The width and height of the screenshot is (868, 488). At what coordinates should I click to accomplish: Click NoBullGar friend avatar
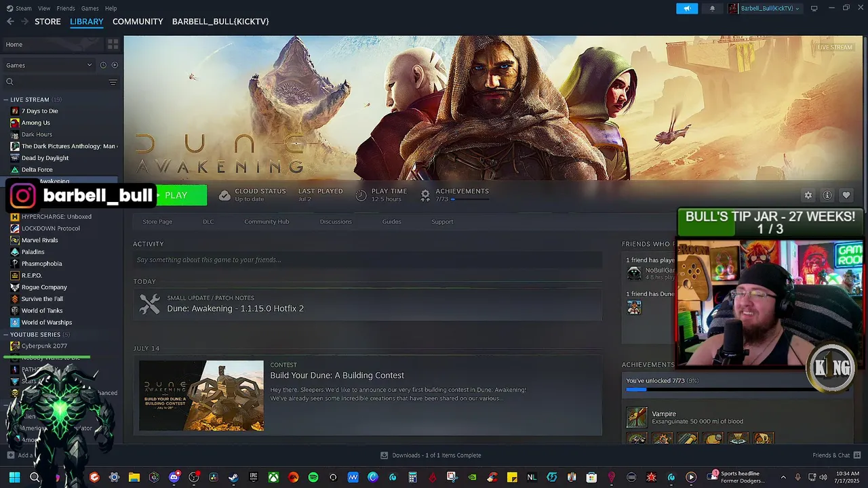(634, 273)
